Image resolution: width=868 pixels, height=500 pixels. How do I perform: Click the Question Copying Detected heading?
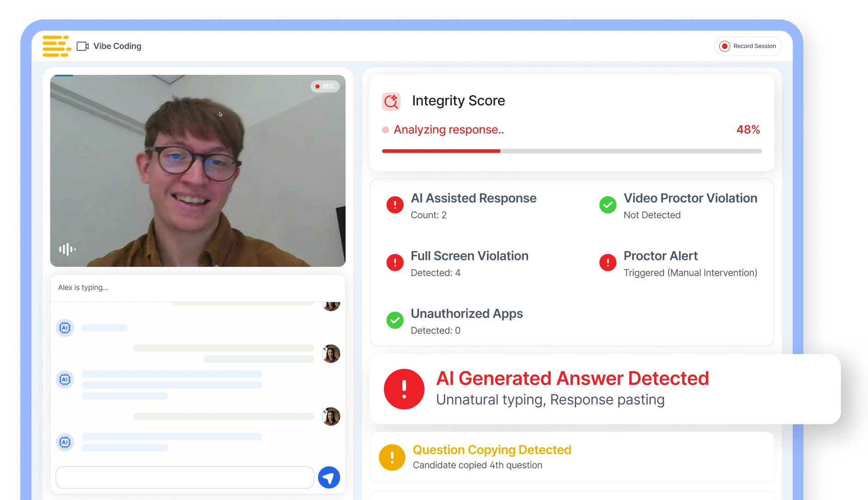click(x=492, y=450)
